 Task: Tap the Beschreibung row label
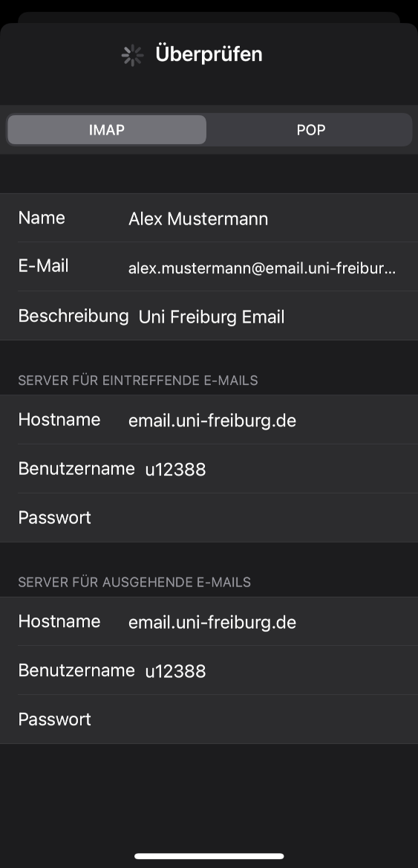[x=74, y=316]
